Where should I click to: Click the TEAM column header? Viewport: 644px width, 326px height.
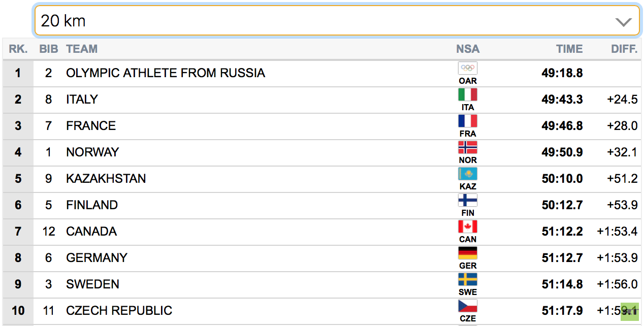click(82, 49)
